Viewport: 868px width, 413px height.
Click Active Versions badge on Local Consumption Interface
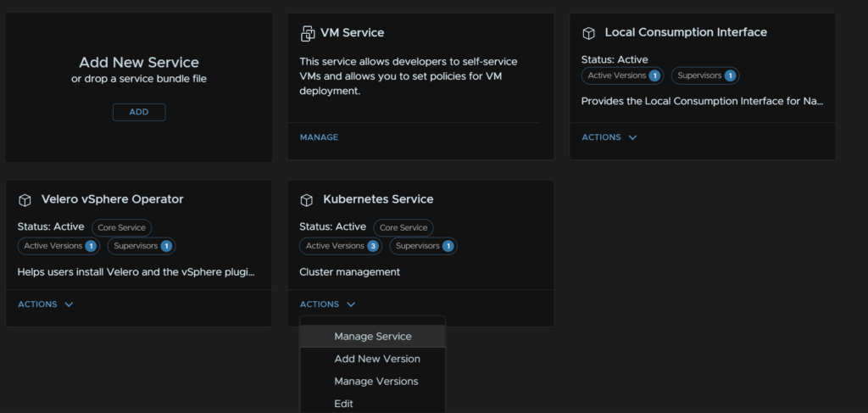(622, 75)
